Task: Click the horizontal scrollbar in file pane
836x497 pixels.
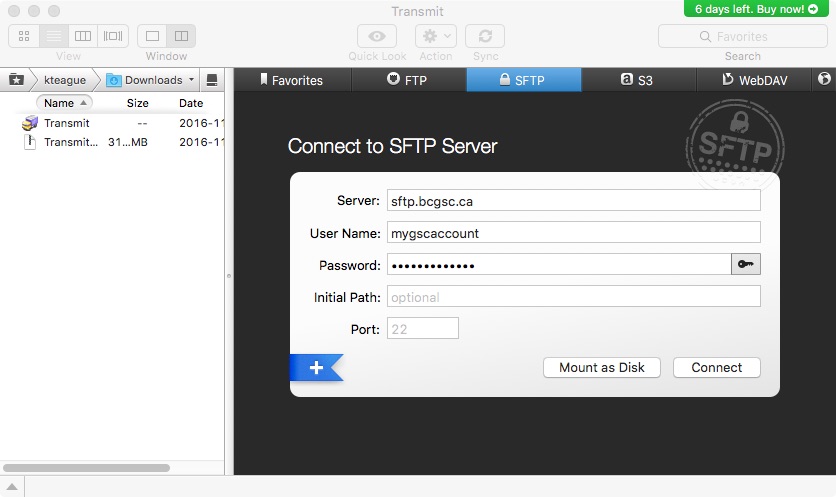Action: (x=86, y=468)
